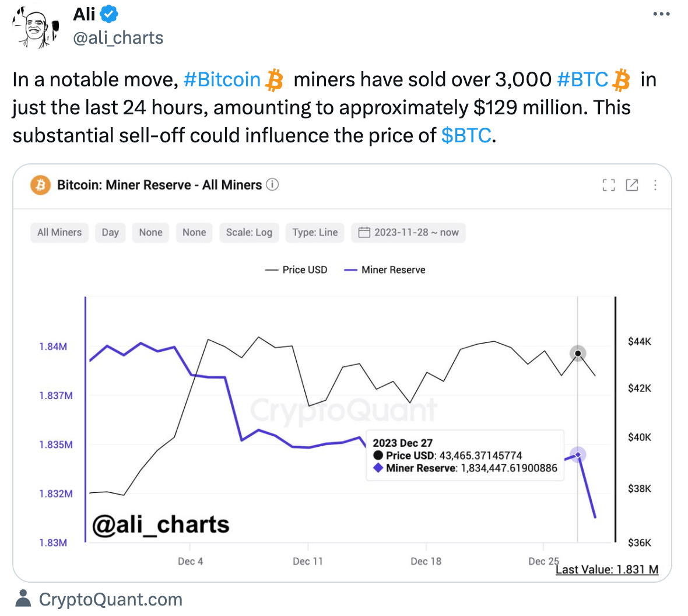Click Ali's blue verified badge
This screenshot has height=616, width=688.
pos(108,14)
